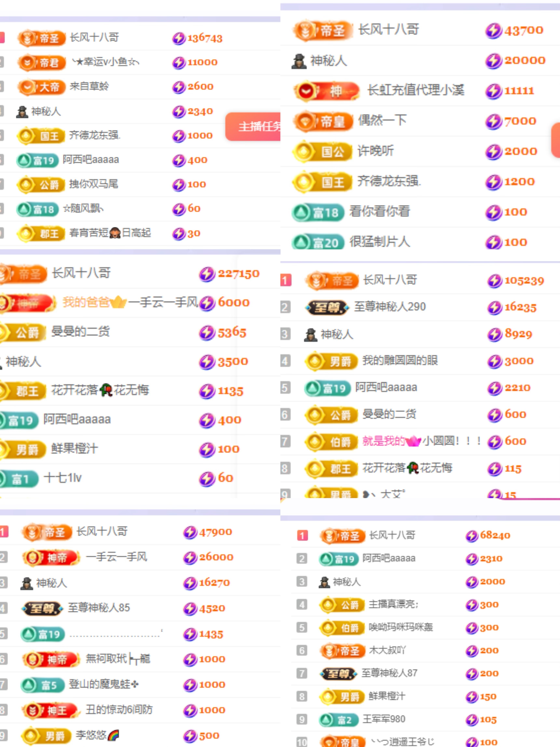Select the username 来自草蛉
The width and height of the screenshot is (560, 747).
[x=89, y=86]
